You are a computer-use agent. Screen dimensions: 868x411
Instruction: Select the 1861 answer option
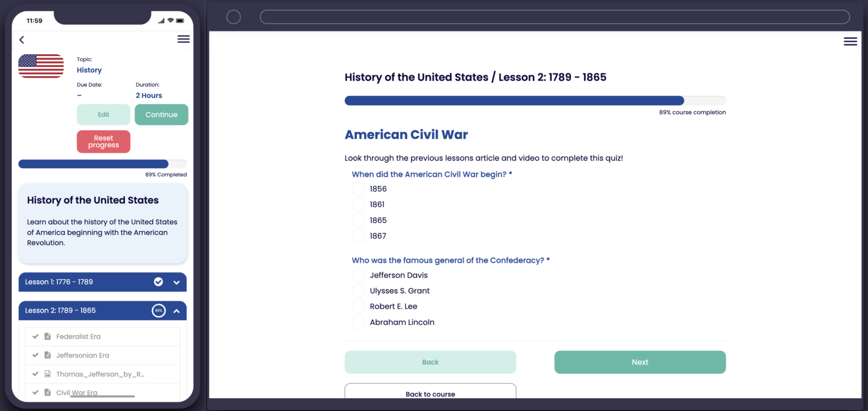point(359,205)
